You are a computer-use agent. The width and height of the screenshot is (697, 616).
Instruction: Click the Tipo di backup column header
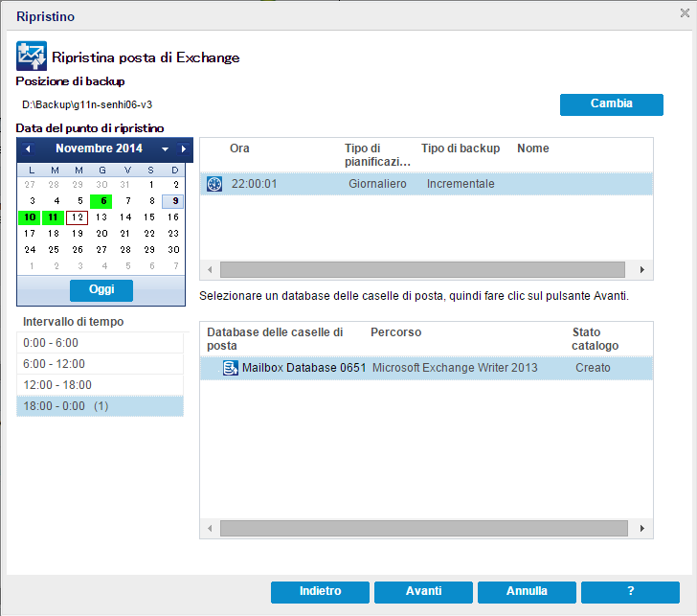[x=461, y=148]
